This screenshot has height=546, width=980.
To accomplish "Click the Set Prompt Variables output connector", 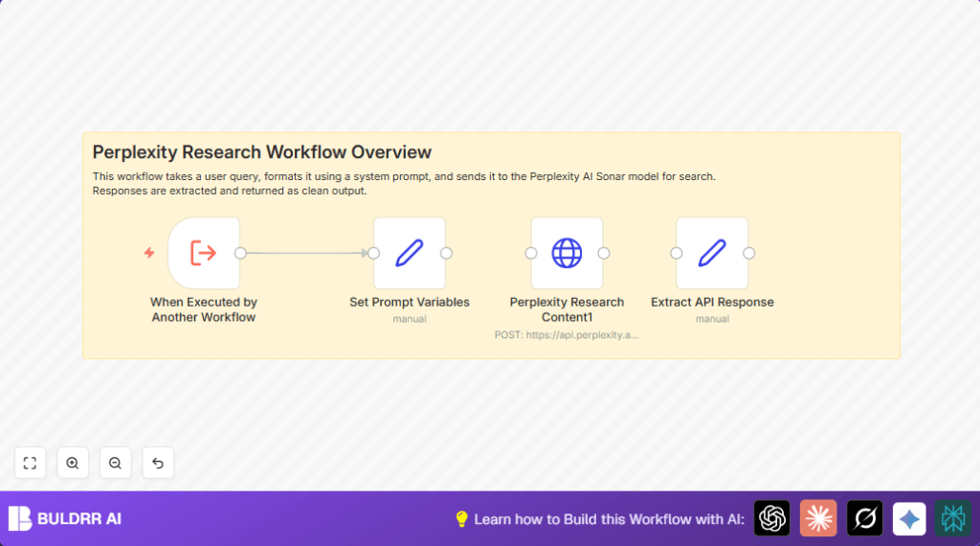I will (446, 253).
